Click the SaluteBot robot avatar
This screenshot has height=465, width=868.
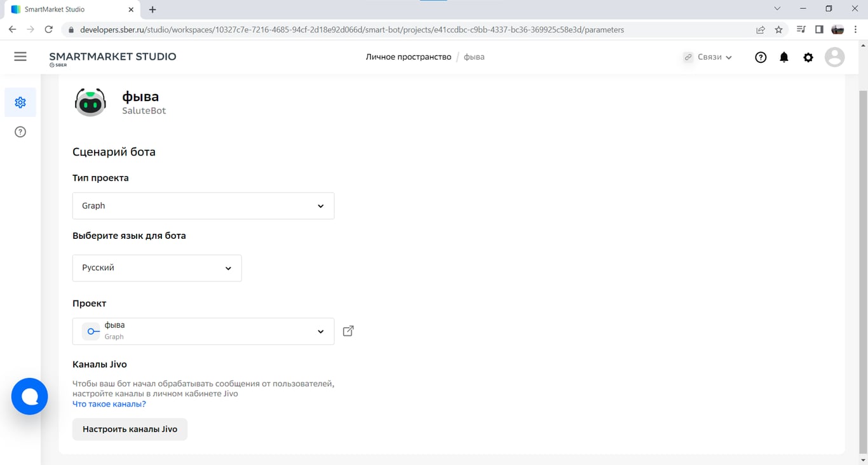pyautogui.click(x=90, y=102)
